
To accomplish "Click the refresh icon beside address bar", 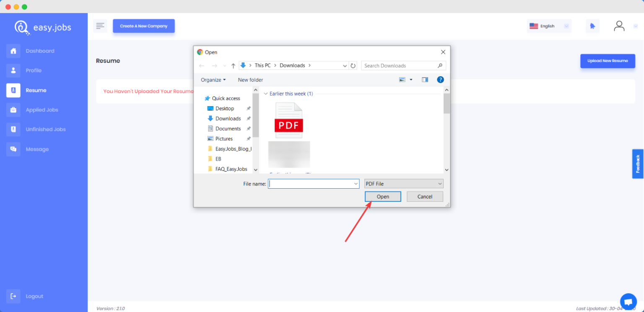I will 353,66.
